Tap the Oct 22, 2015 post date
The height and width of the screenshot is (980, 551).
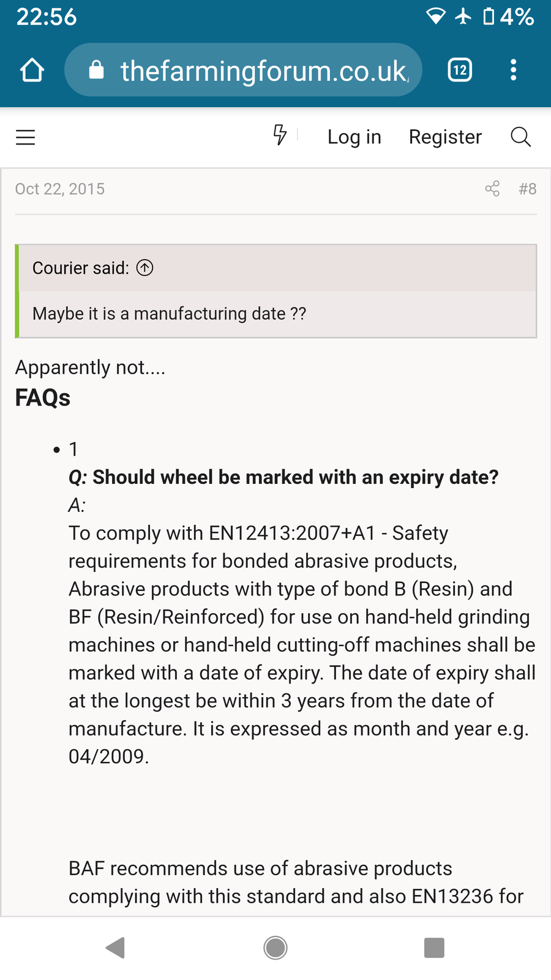coord(60,189)
